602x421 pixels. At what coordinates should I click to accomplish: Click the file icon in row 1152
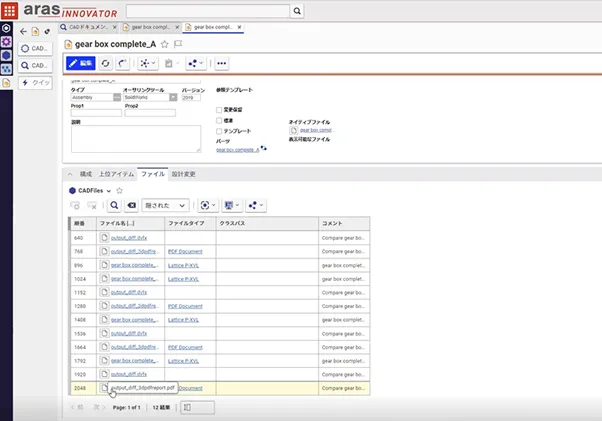point(104,292)
